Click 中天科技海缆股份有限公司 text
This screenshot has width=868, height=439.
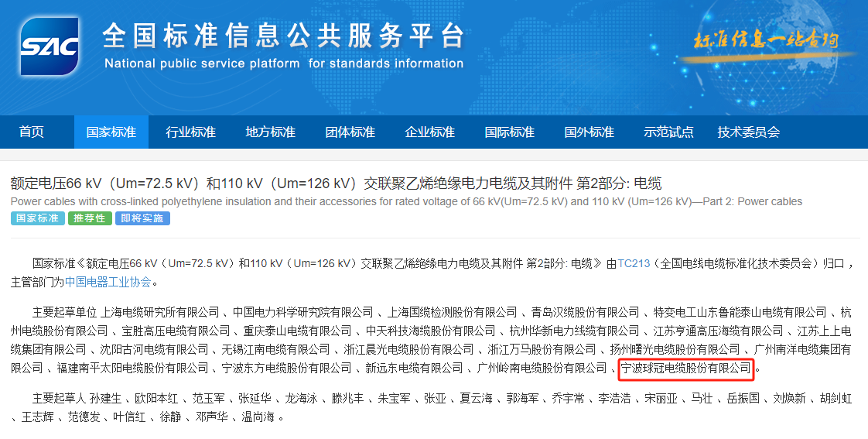click(x=431, y=331)
